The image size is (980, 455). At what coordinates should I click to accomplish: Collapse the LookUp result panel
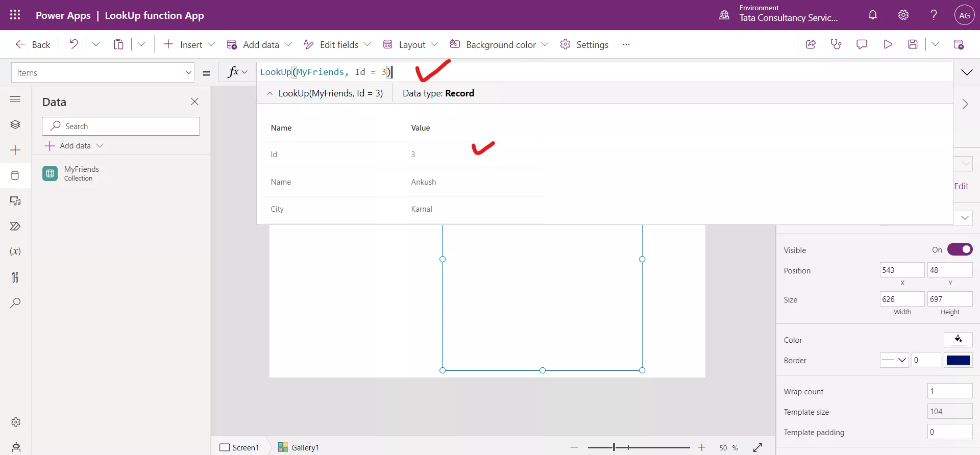pos(269,93)
